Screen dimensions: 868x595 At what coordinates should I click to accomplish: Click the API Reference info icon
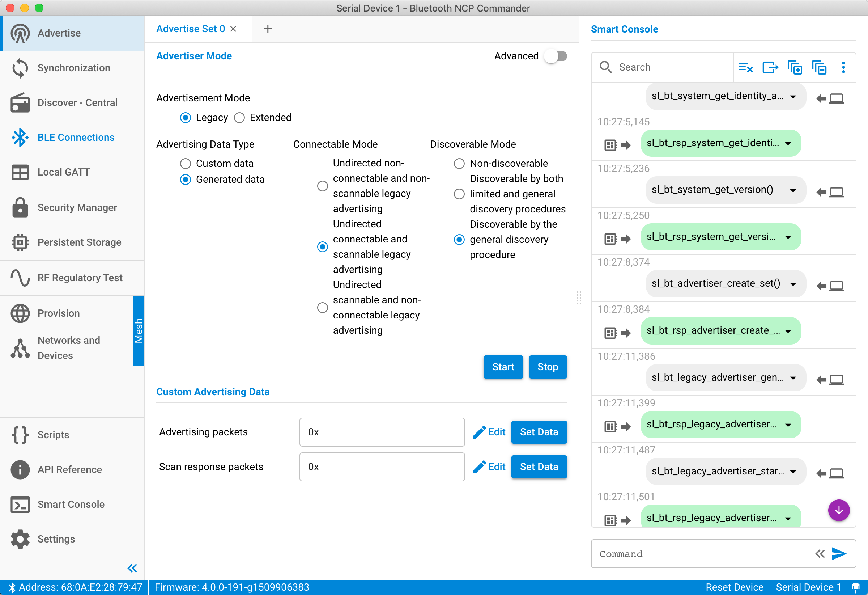20,469
